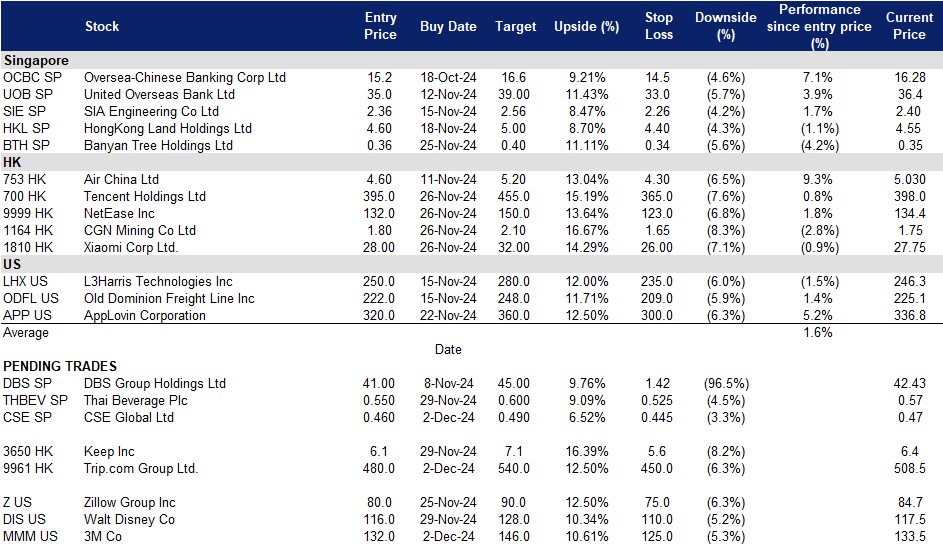
Task: Select the Average row label
Action: (x=26, y=333)
